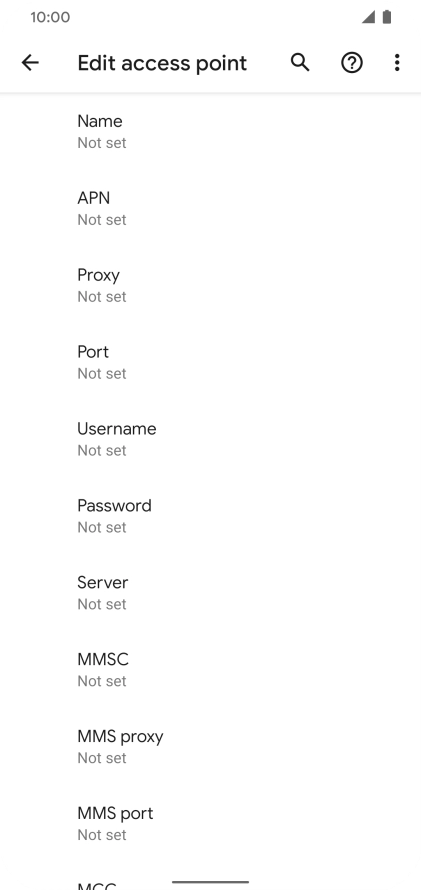Open the MMSC setting
The width and height of the screenshot is (421, 890).
pos(210,670)
